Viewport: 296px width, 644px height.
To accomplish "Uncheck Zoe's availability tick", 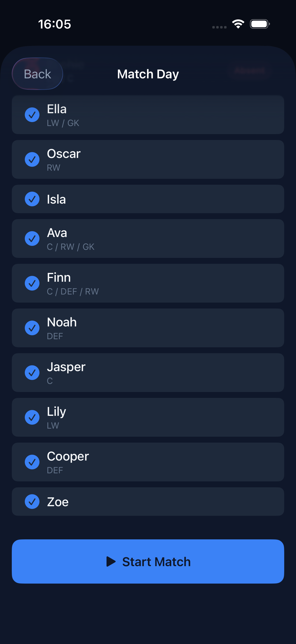I will pyautogui.click(x=32, y=502).
